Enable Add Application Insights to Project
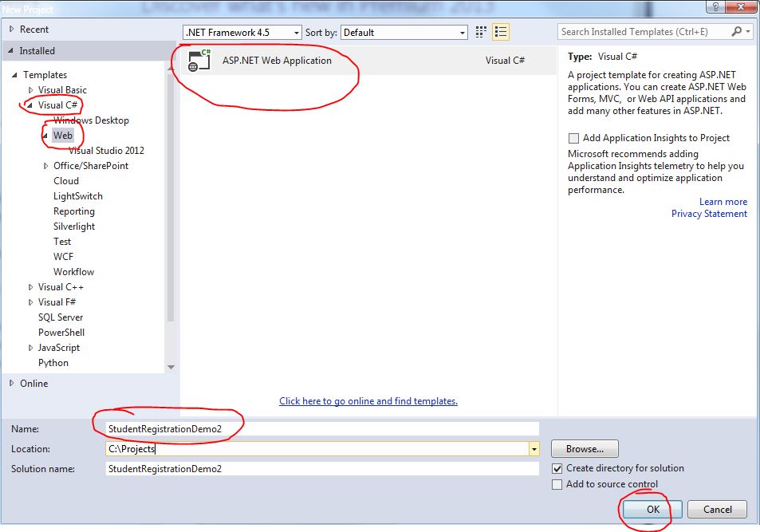 573,138
